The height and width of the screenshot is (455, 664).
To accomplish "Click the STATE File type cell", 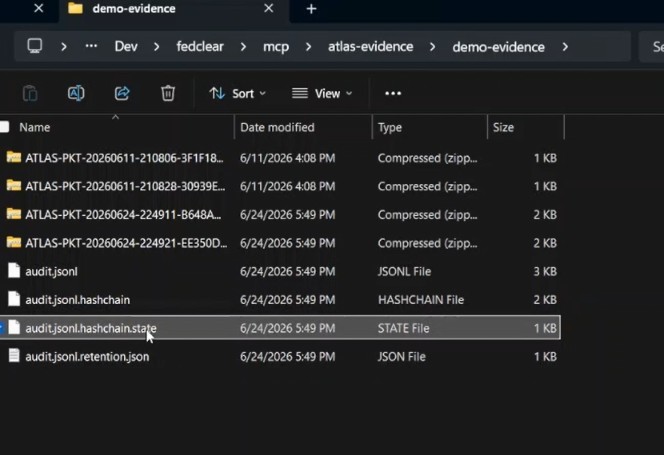I will pos(403,328).
